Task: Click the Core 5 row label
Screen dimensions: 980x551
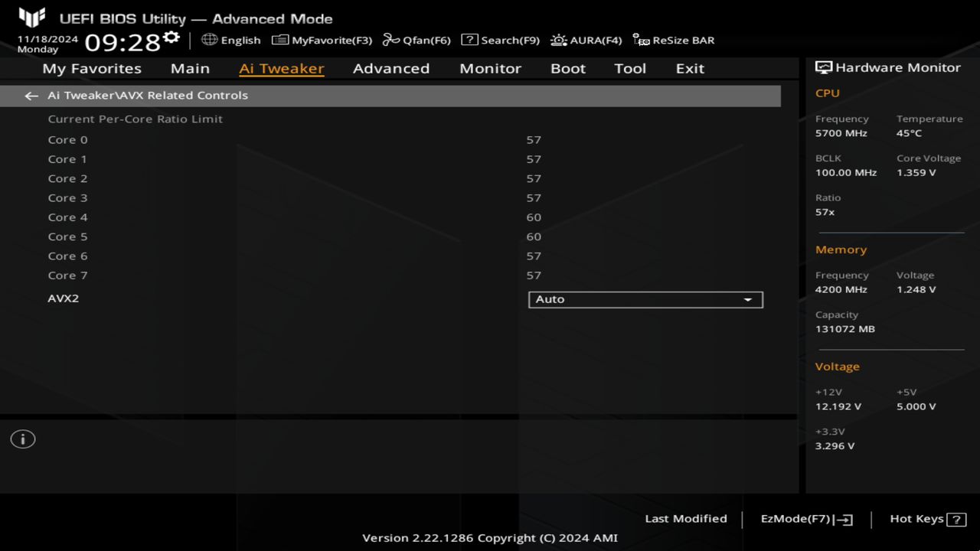Action: pyautogui.click(x=67, y=236)
